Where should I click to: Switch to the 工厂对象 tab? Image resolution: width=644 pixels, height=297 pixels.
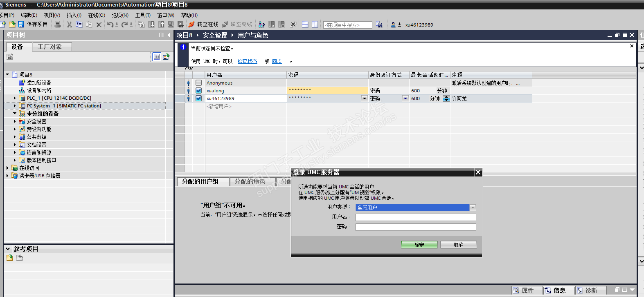point(52,47)
